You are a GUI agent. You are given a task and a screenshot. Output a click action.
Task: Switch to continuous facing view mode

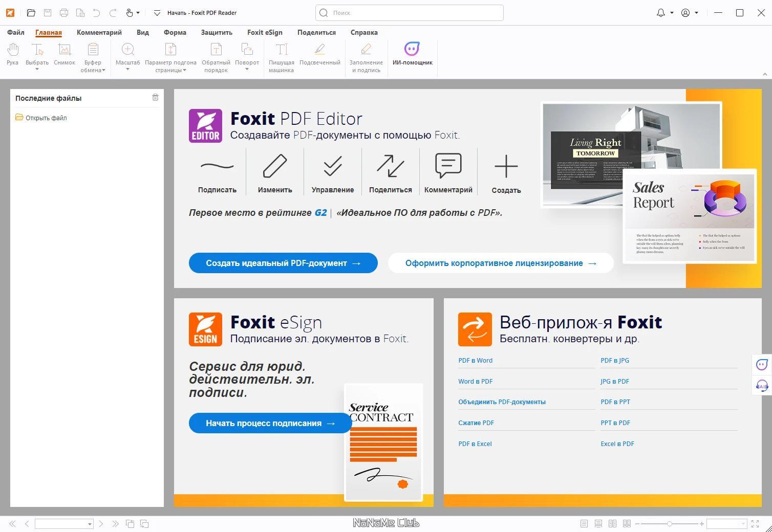[x=627, y=524]
